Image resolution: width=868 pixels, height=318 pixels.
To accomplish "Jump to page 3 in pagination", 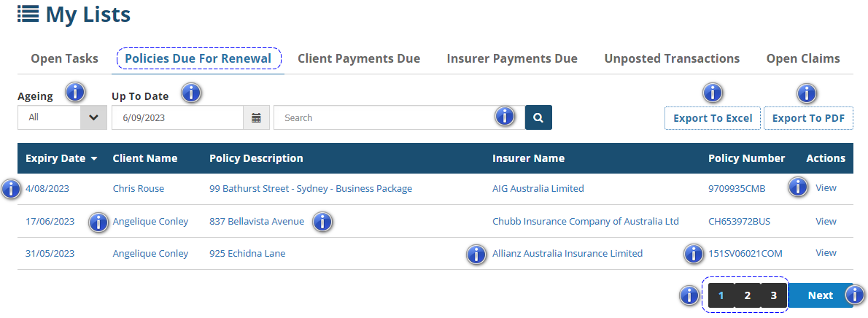I will pos(774,295).
